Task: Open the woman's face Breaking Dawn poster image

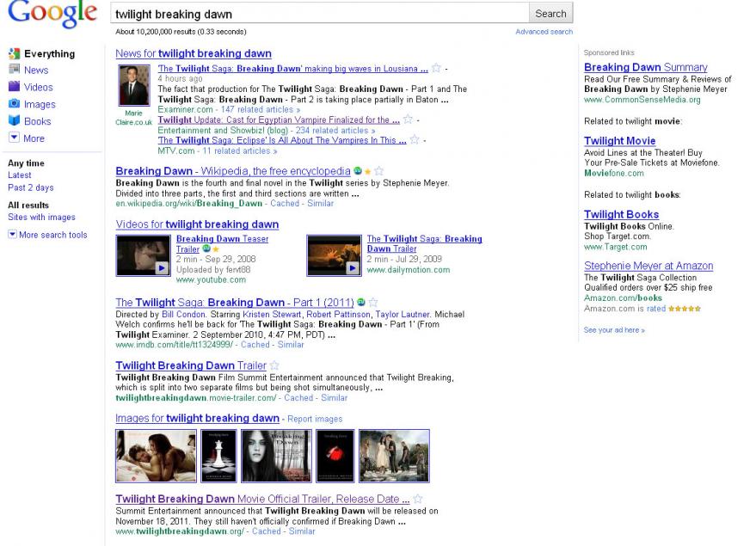Action: (276, 456)
